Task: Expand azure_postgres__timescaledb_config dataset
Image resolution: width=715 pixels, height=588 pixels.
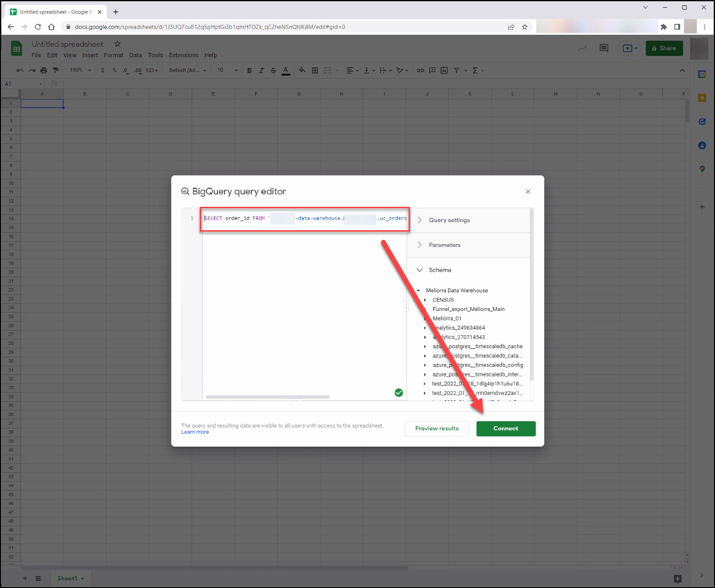Action: coord(425,365)
